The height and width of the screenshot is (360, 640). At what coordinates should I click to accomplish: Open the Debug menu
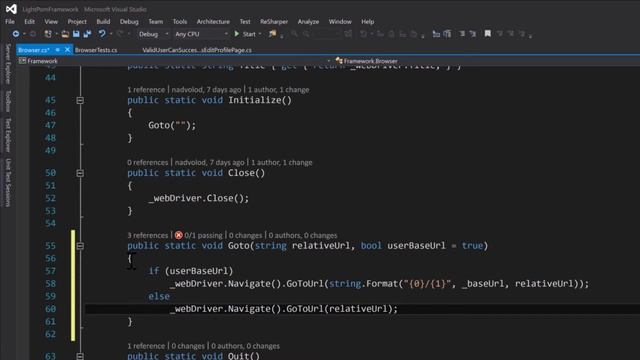pos(129,22)
